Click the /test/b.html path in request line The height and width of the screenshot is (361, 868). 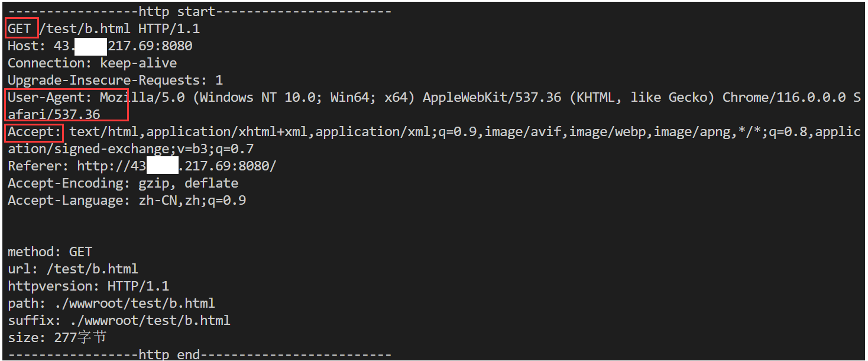point(84,28)
